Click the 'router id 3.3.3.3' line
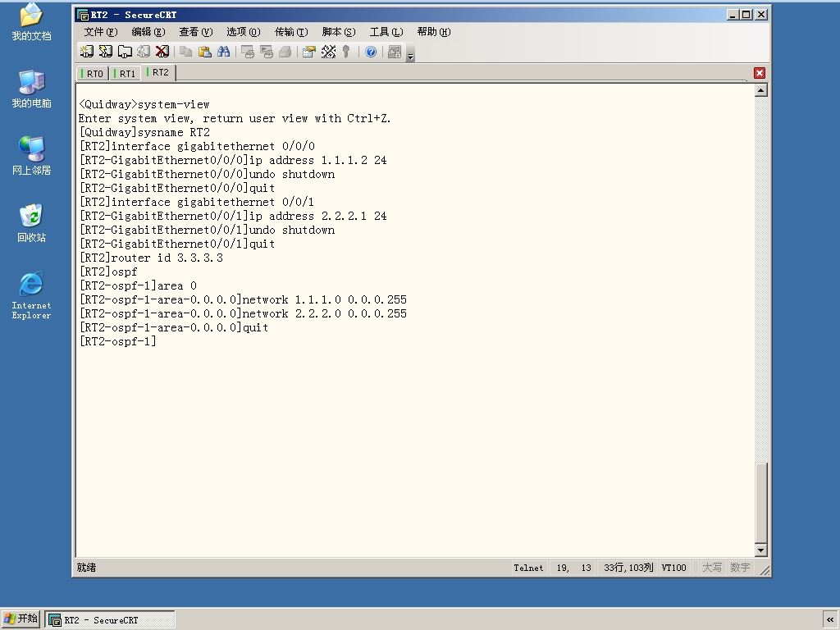Image resolution: width=840 pixels, height=630 pixels. [151, 258]
